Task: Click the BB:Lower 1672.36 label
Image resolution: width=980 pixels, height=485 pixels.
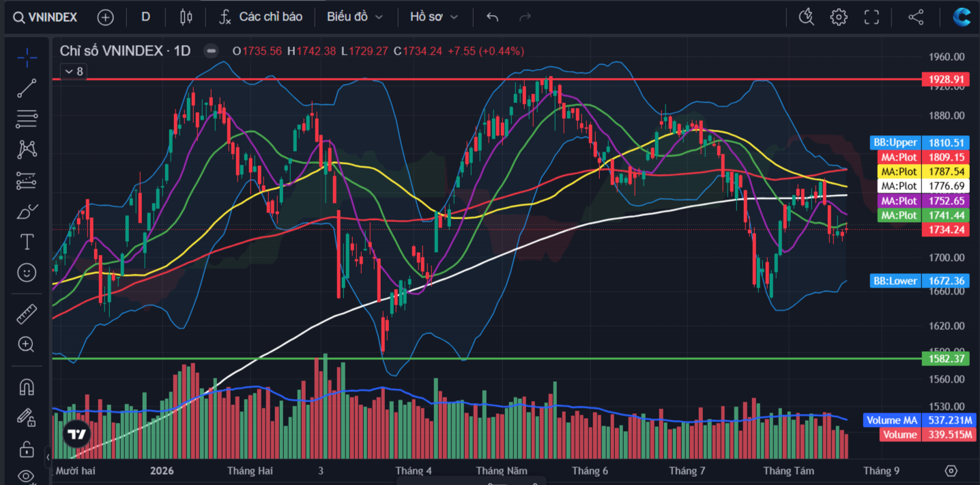Action: pyautogui.click(x=920, y=281)
